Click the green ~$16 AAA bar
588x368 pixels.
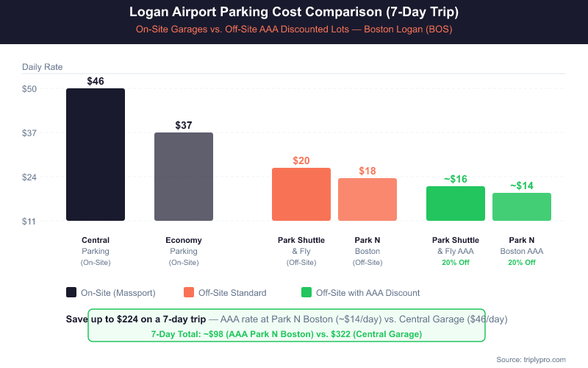click(456, 203)
